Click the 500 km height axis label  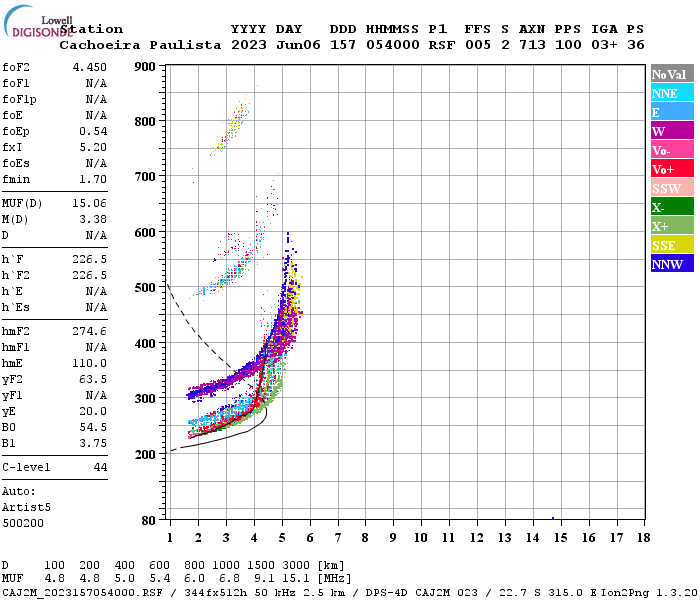pyautogui.click(x=145, y=288)
